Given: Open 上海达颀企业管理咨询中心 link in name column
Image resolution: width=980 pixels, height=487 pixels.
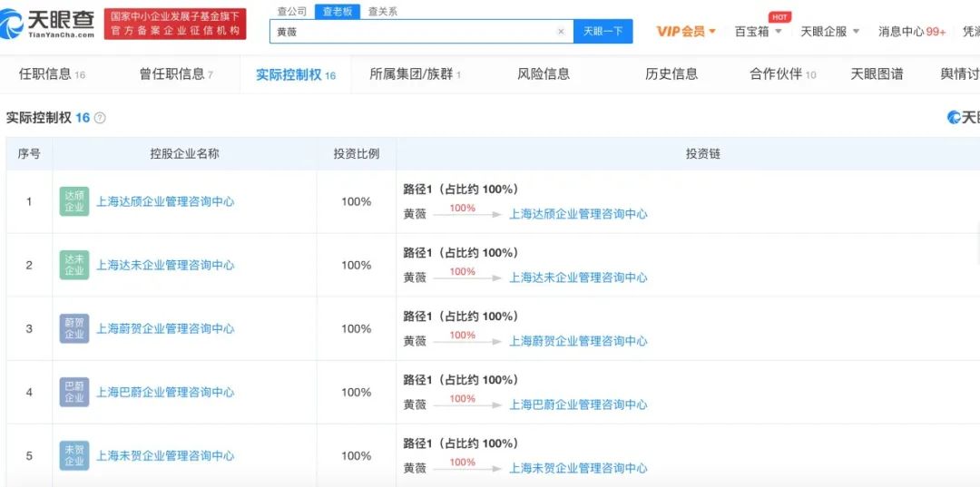Looking at the screenshot, I should coord(165,201).
